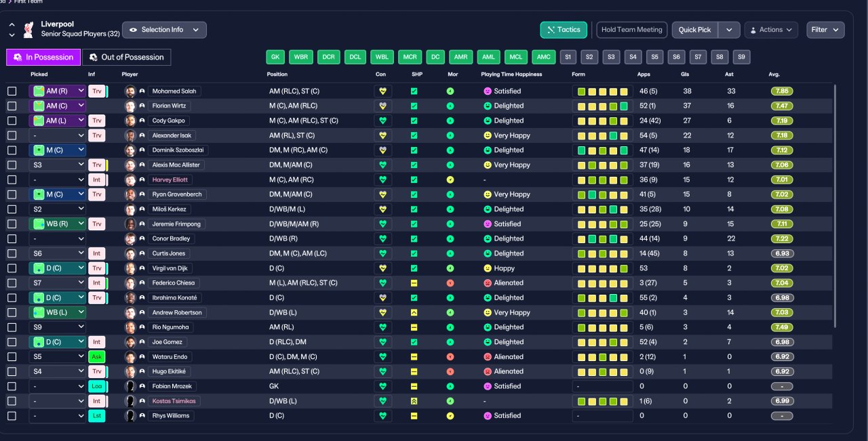Click Harvey Elliott's yellow morale icon
868x441 pixels.
pos(450,180)
